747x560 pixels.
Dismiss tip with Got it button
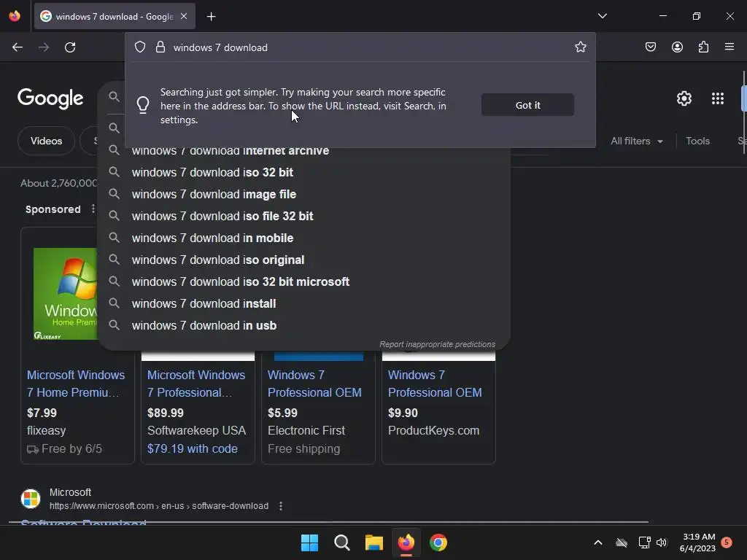click(x=527, y=105)
